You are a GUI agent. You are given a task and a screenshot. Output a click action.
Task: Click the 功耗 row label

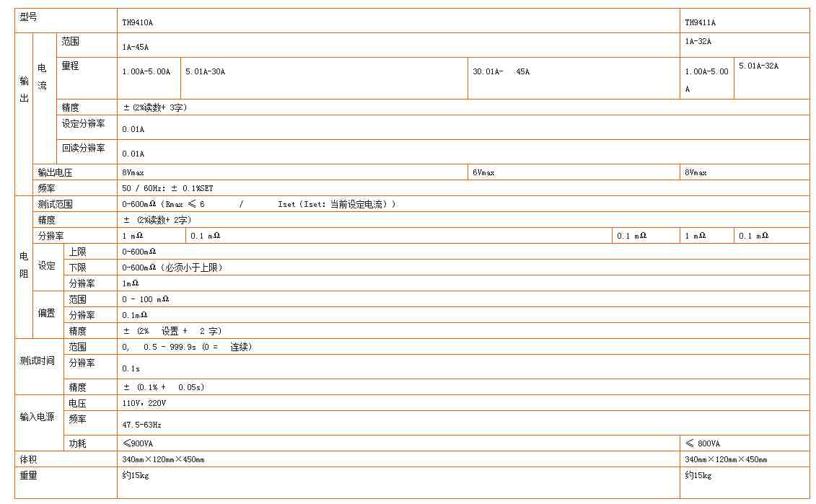tap(77, 443)
